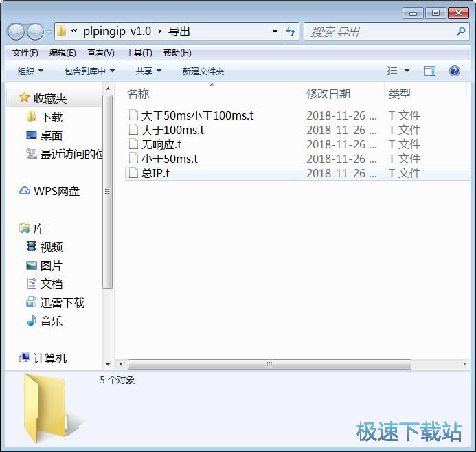Click the horizontal scrollbar thumb in file list
476x452 pixels.
(269, 363)
